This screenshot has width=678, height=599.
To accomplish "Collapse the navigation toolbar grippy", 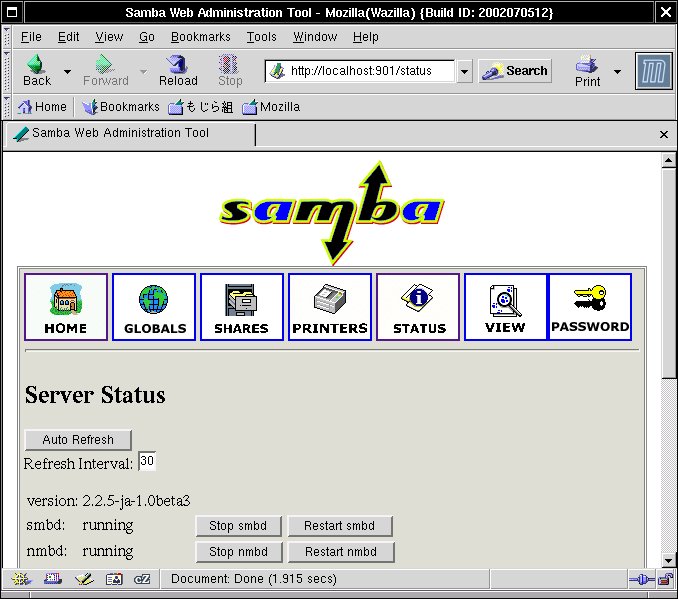I will pyautogui.click(x=7, y=71).
